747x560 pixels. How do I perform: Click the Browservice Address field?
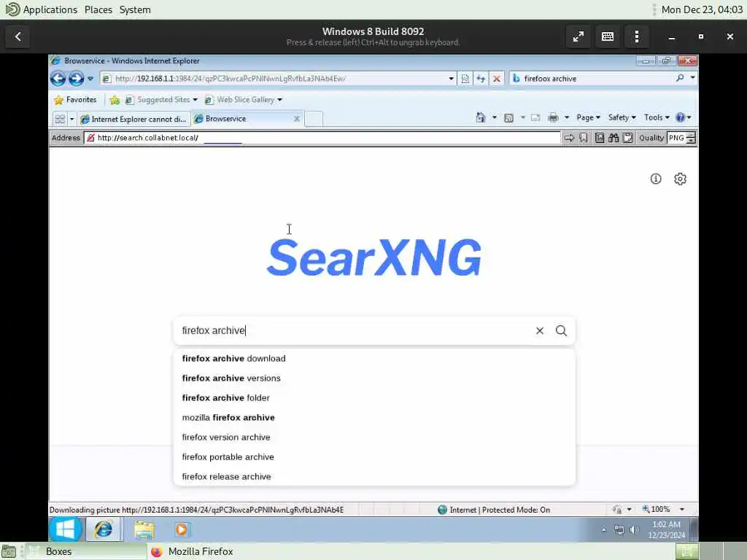[x=322, y=138]
